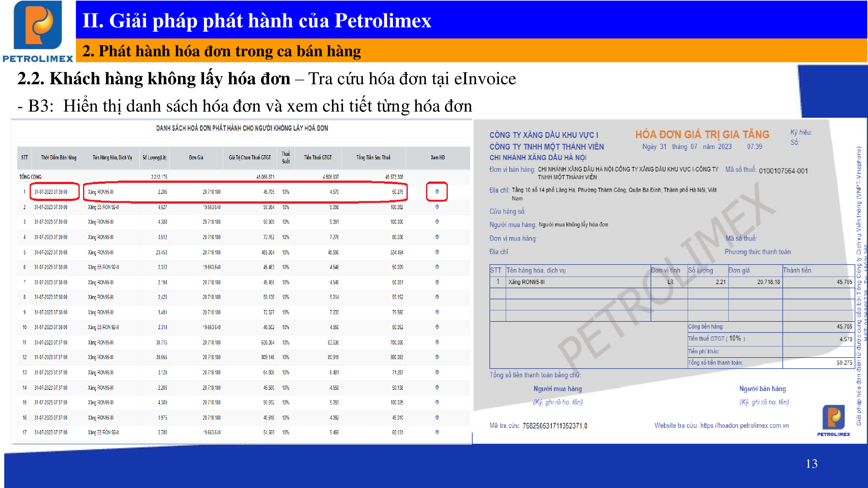The height and width of the screenshot is (488, 868).
Task: Click the view icon for row 5 (534.494)
Action: point(437,252)
